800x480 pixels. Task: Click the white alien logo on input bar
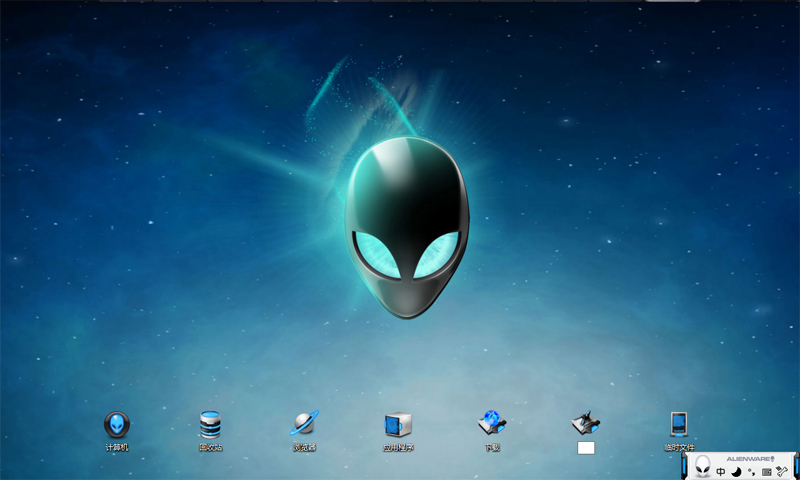(x=703, y=465)
